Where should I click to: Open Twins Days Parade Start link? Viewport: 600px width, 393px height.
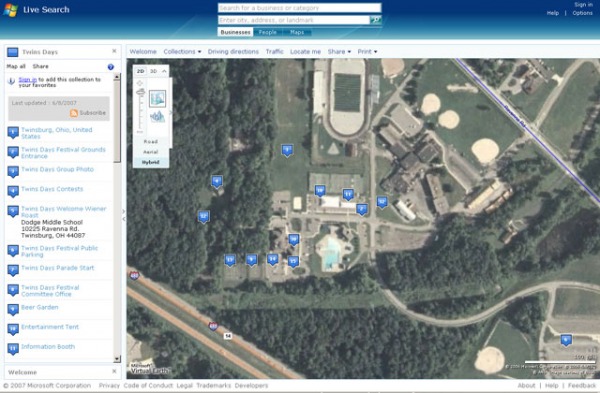57,268
